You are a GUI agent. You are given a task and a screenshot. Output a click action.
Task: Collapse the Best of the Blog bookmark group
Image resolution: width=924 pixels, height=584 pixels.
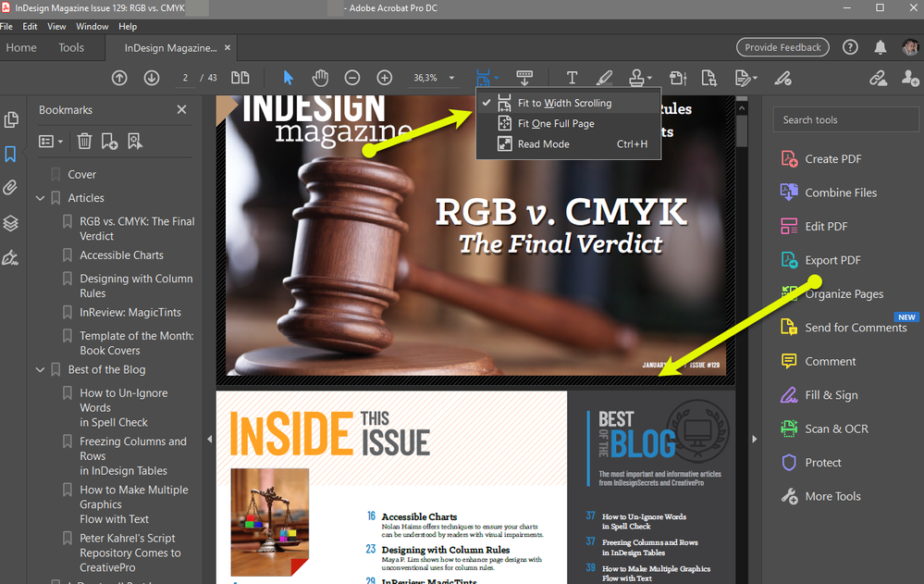(x=40, y=370)
